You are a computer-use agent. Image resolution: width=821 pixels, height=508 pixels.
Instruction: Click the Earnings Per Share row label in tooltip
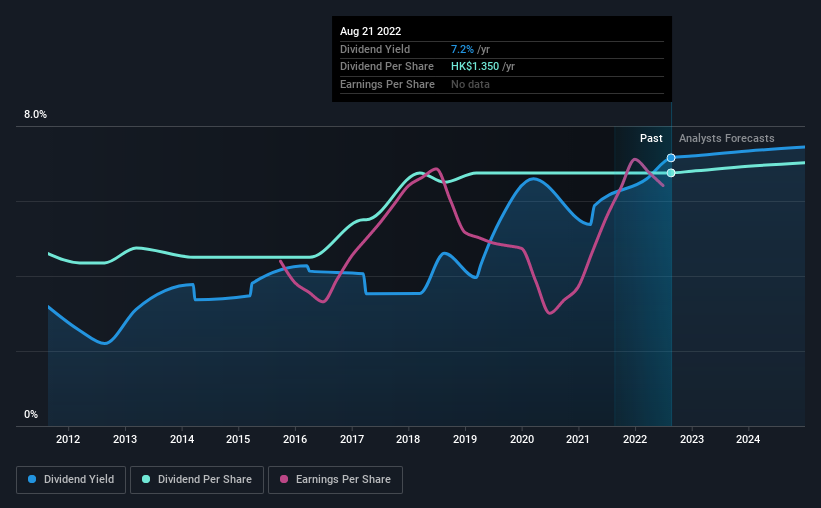coord(387,84)
